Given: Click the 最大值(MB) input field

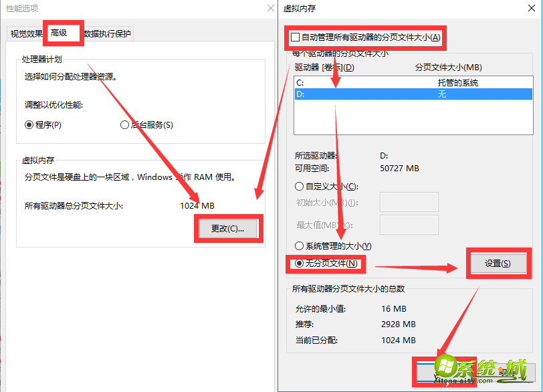Looking at the screenshot, I should (x=409, y=224).
